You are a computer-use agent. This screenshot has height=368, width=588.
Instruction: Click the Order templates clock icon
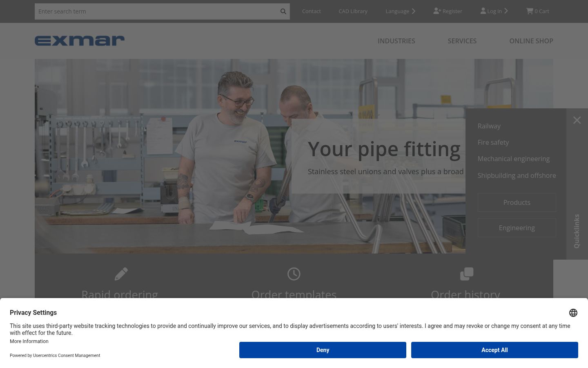[294, 274]
